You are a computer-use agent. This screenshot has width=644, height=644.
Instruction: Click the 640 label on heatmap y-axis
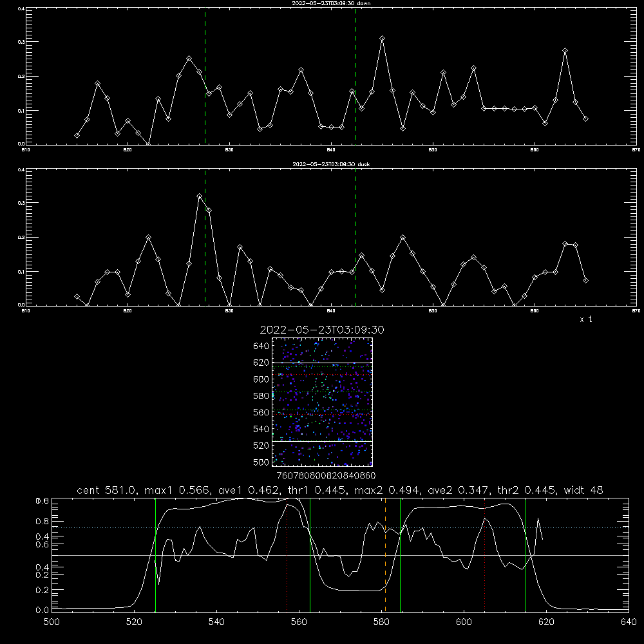[x=261, y=346]
